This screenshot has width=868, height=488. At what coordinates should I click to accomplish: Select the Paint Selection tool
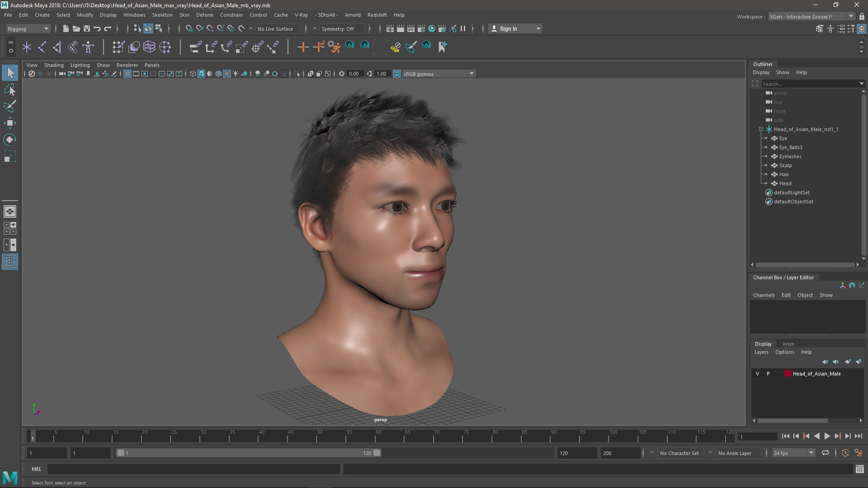pyautogui.click(x=10, y=106)
